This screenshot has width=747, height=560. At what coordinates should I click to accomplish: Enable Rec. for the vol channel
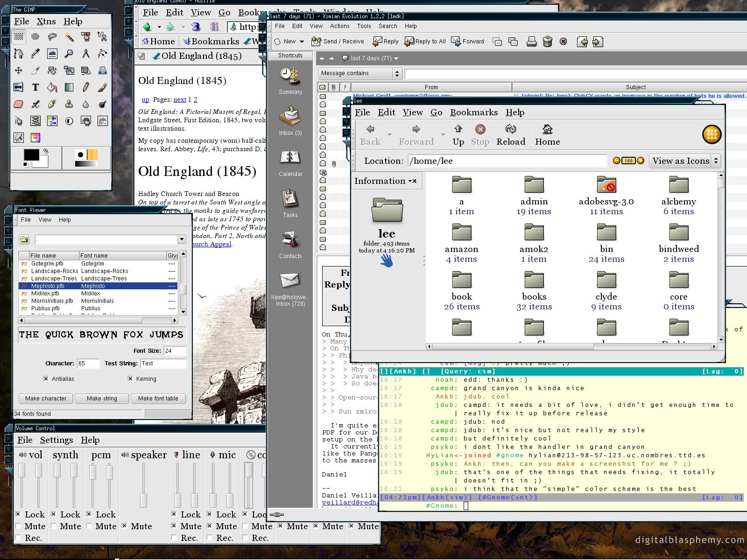pos(18,538)
